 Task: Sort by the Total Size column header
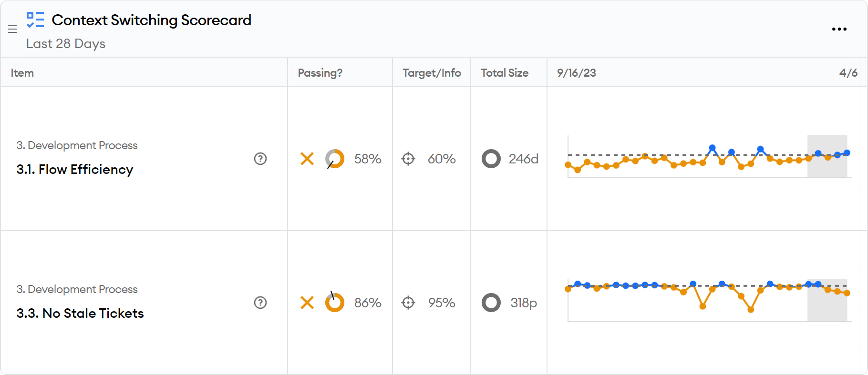[x=505, y=73]
